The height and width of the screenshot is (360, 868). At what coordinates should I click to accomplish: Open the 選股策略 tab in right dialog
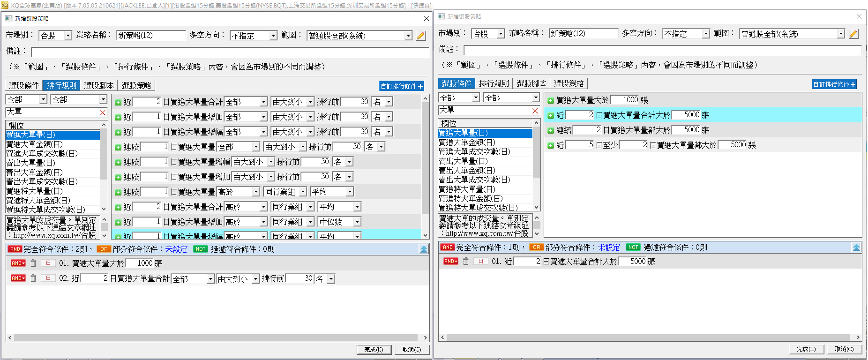tap(569, 83)
